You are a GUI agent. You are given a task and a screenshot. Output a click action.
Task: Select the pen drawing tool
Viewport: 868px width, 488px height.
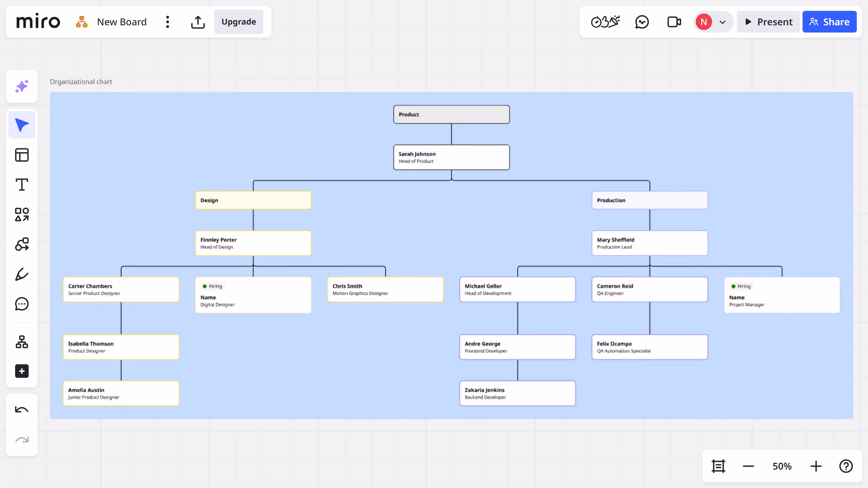tap(22, 274)
